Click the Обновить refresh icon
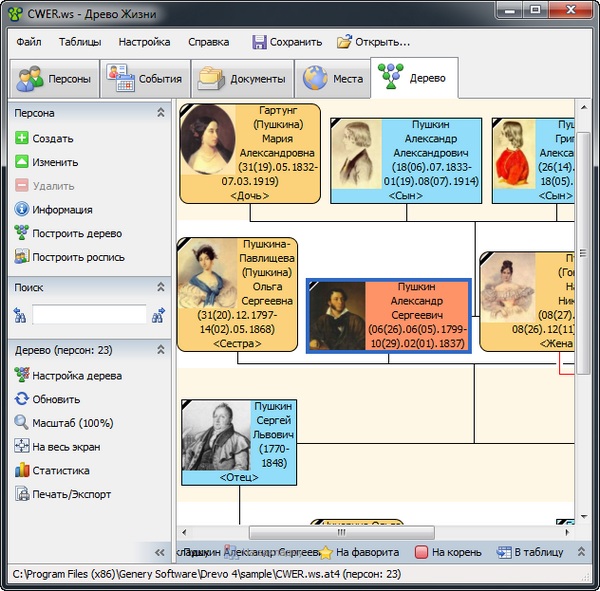The image size is (600, 591). [21, 399]
